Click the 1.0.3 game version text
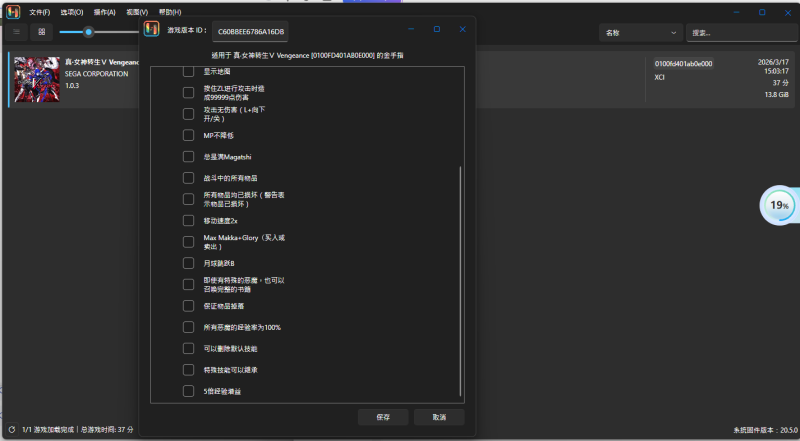Viewport: 800px width, 441px height. tap(72, 86)
